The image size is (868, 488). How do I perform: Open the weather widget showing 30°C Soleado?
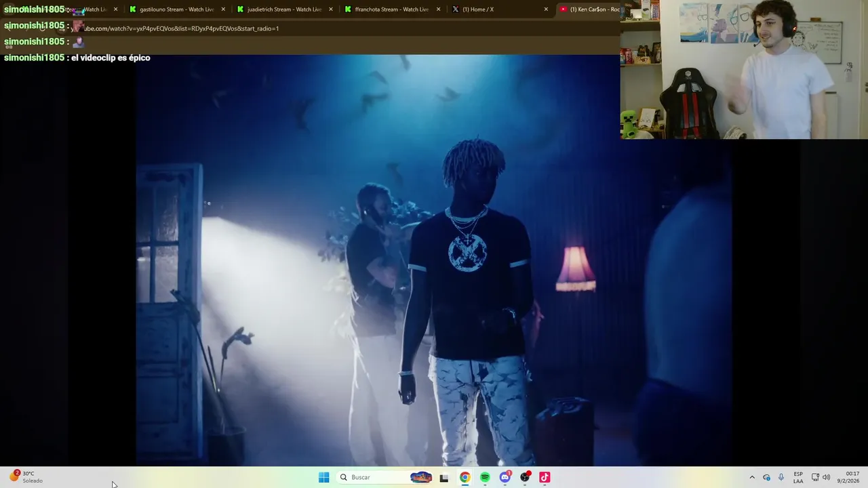pyautogui.click(x=27, y=477)
